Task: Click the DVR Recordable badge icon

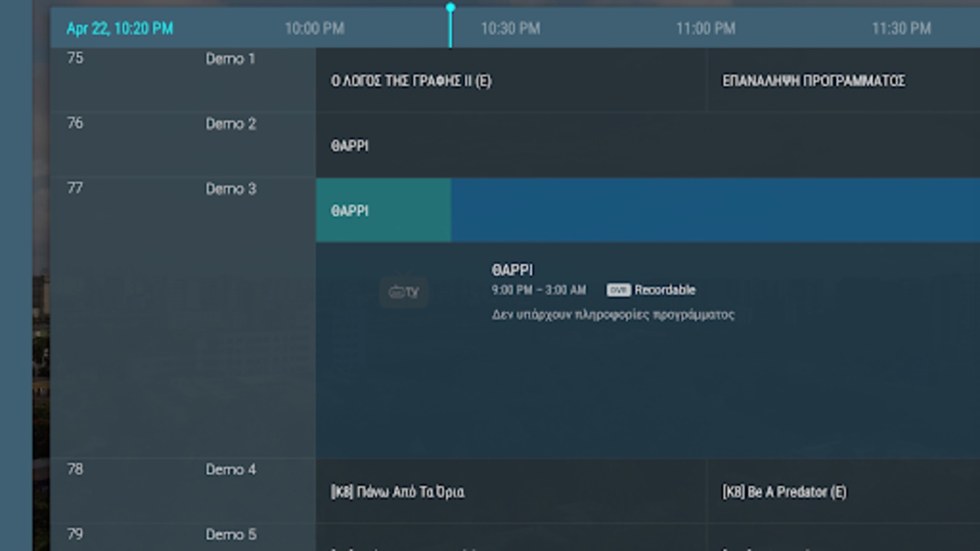Action: [x=618, y=290]
